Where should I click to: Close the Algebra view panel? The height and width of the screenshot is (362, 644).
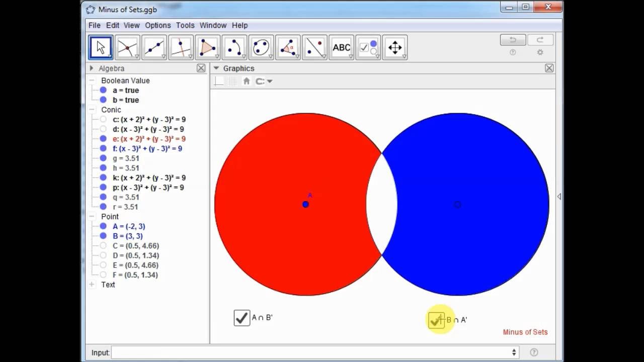[x=201, y=68]
